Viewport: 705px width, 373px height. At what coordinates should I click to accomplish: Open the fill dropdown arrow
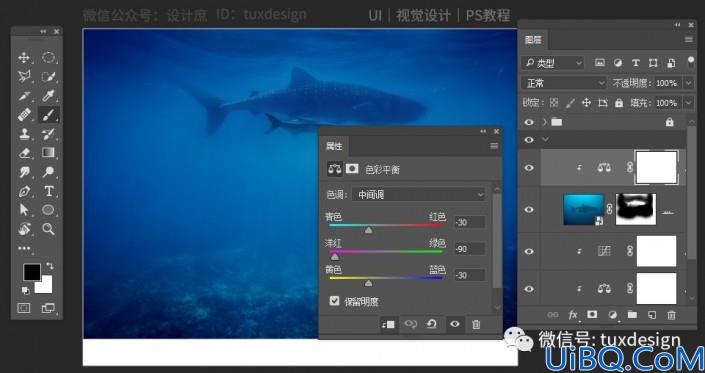688,103
